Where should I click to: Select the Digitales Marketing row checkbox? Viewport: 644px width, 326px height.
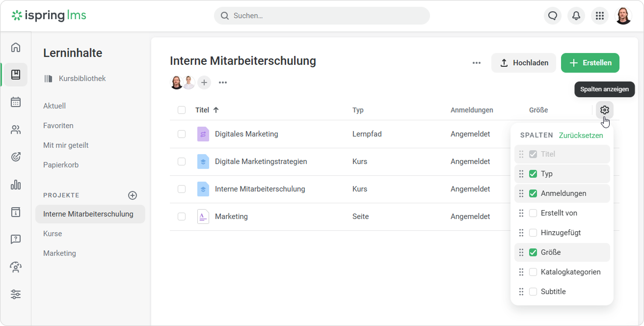[182, 134]
